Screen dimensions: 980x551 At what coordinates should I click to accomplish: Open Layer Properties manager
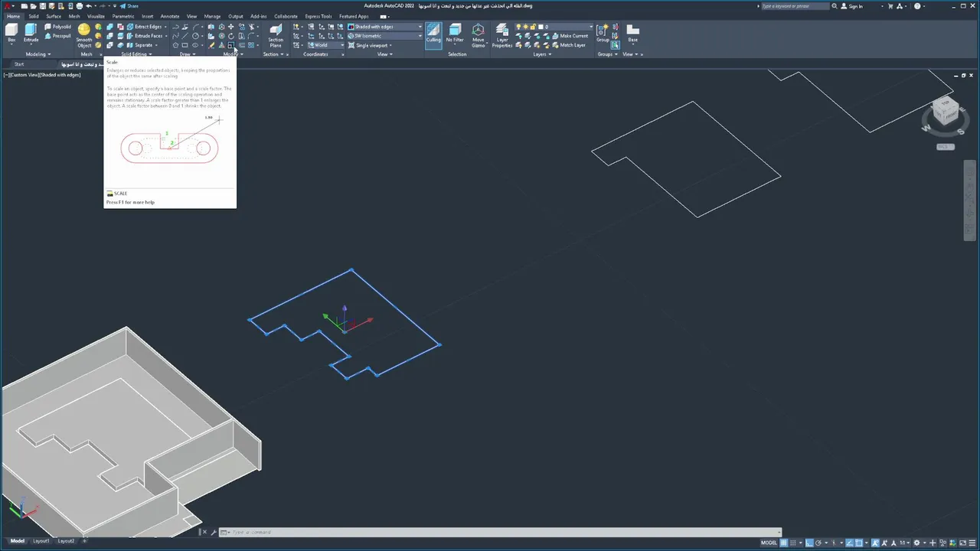(502, 36)
